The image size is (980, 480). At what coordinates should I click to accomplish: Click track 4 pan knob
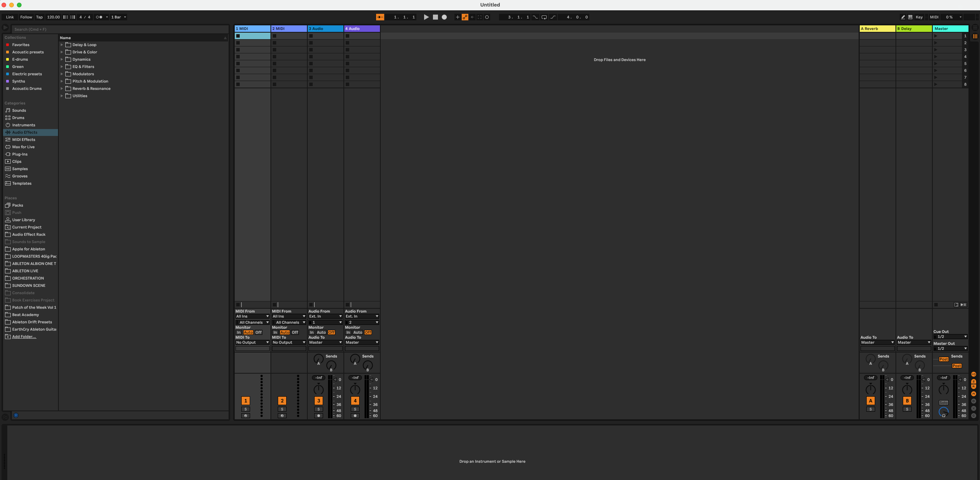coord(355,389)
